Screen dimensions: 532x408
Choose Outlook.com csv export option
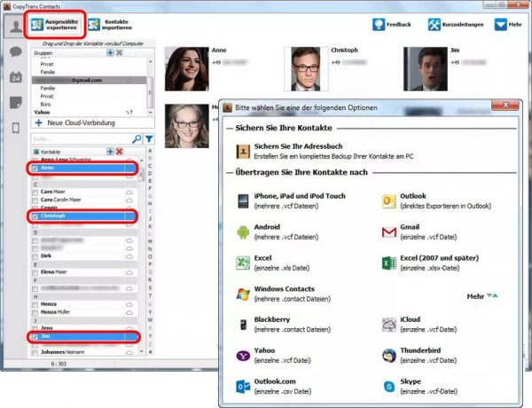tap(273, 387)
